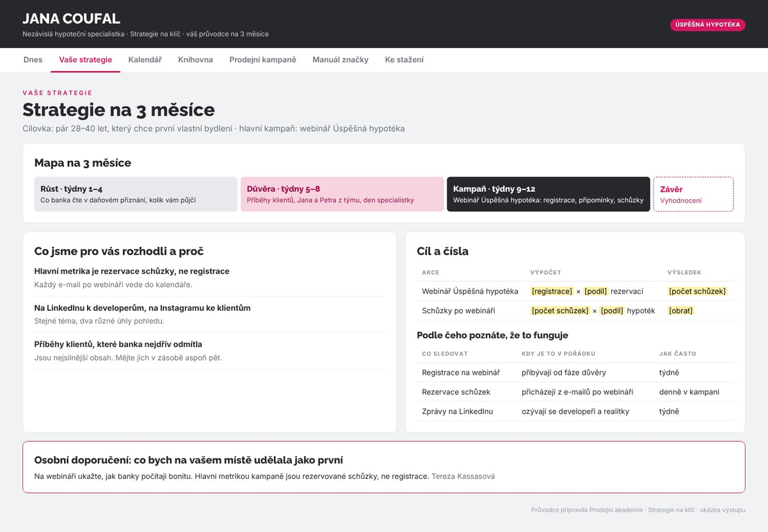Screen dimensions: 768x532
Task: Click the "Registrace na webinář" row label
Action: [x=461, y=373]
